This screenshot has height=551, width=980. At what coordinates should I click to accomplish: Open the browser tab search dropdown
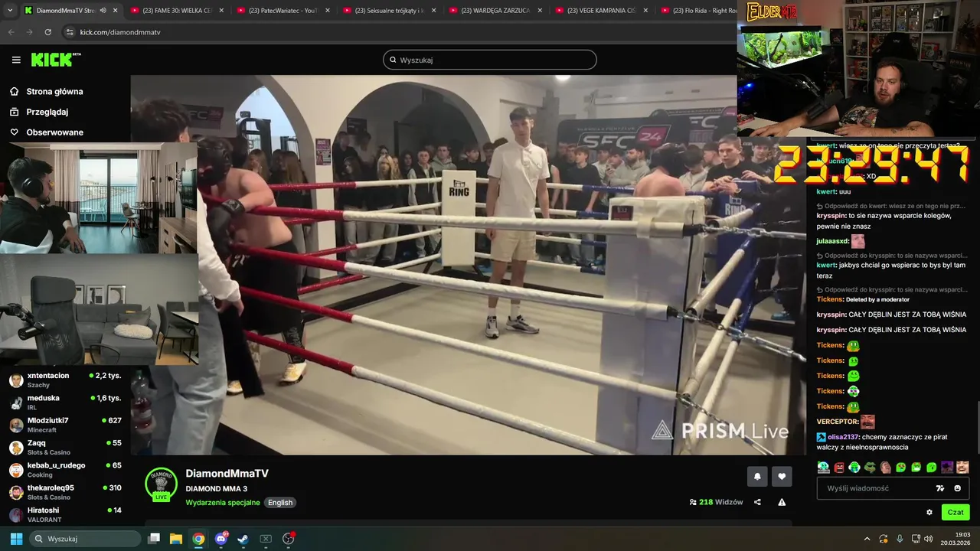pos(10,11)
